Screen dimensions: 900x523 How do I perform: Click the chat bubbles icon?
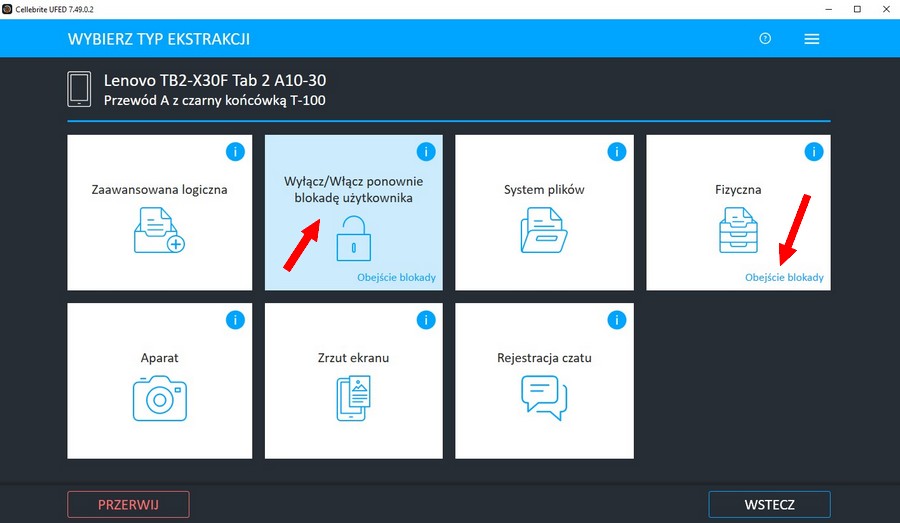coord(544,398)
